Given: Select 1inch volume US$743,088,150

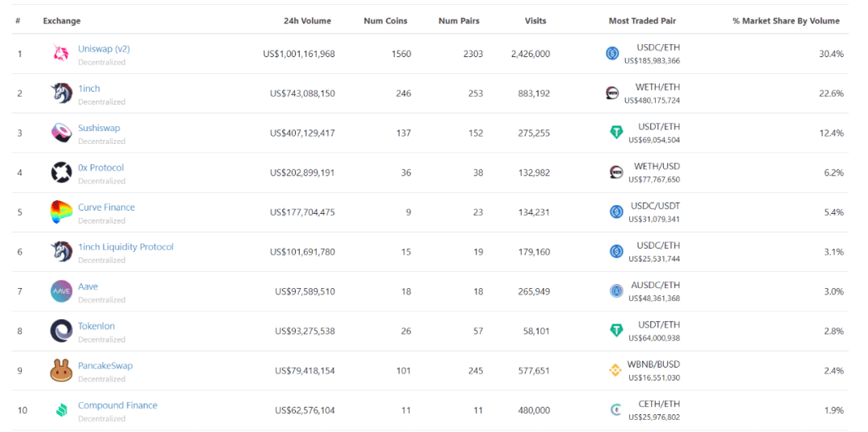Looking at the screenshot, I should (302, 93).
